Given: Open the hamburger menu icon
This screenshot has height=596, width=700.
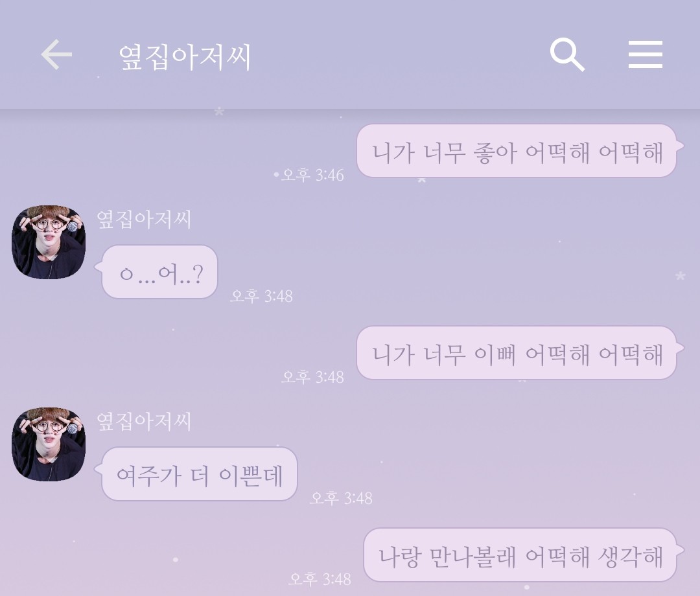Looking at the screenshot, I should [x=646, y=54].
